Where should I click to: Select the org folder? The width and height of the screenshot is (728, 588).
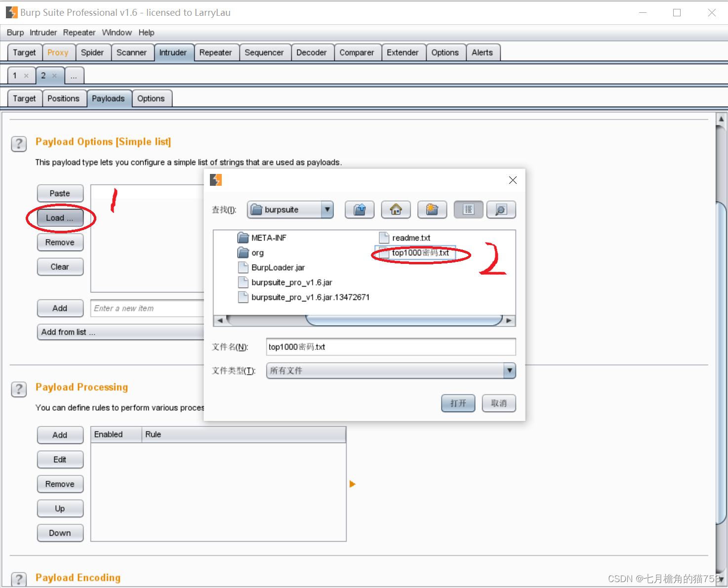(x=250, y=252)
